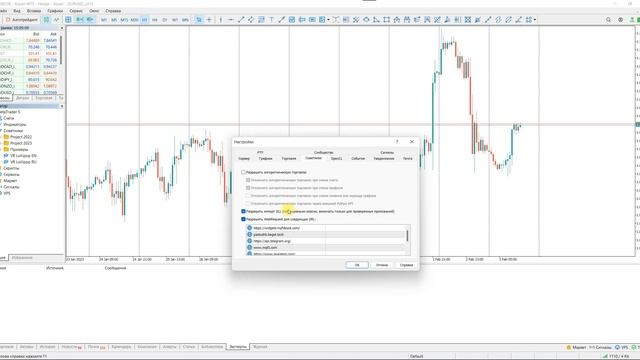
Task: Click the globe icon beside myfxbook URL
Action: click(x=249, y=228)
